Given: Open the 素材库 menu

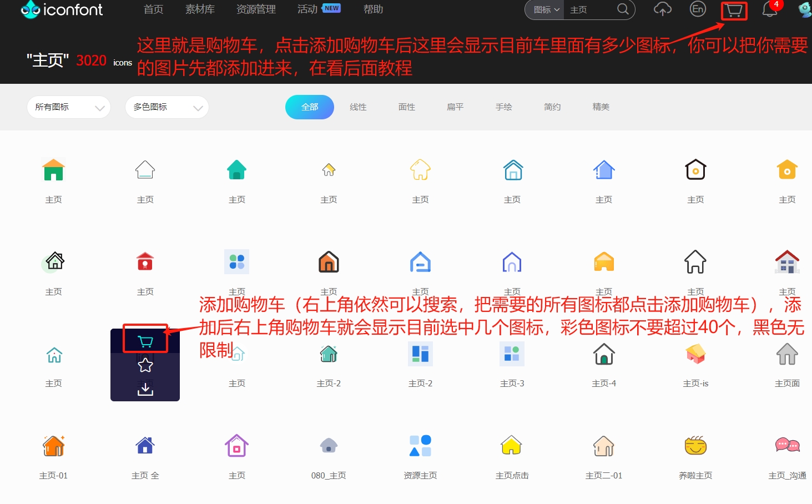Looking at the screenshot, I should click(200, 9).
